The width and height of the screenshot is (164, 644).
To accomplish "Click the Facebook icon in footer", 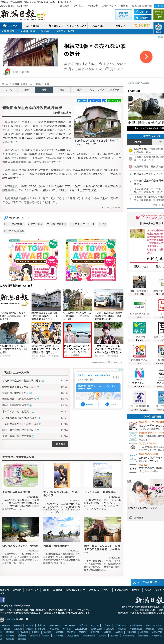I will pyautogui.click(x=3, y=600).
